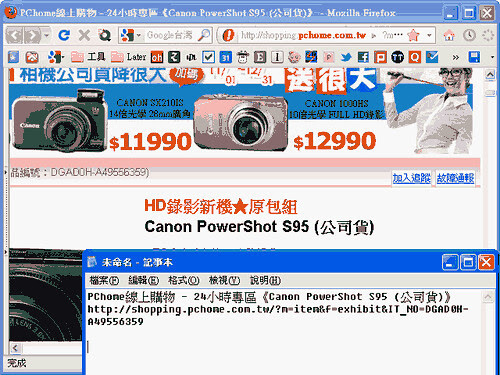500x375 pixels.
Task: Click the $11990 price in the banner
Action: [x=150, y=142]
